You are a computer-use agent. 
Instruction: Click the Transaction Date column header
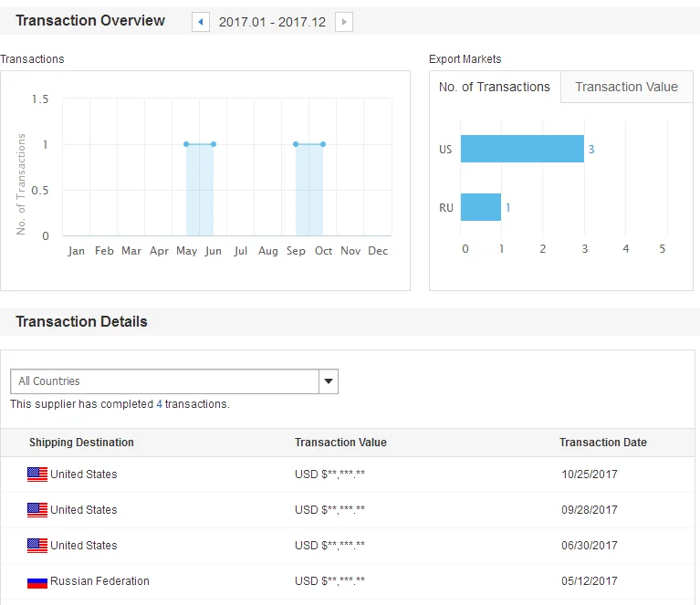point(602,443)
